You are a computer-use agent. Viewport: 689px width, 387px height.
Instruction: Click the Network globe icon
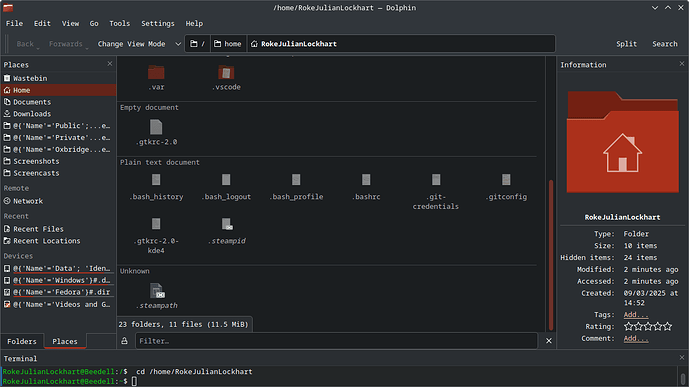point(7,201)
